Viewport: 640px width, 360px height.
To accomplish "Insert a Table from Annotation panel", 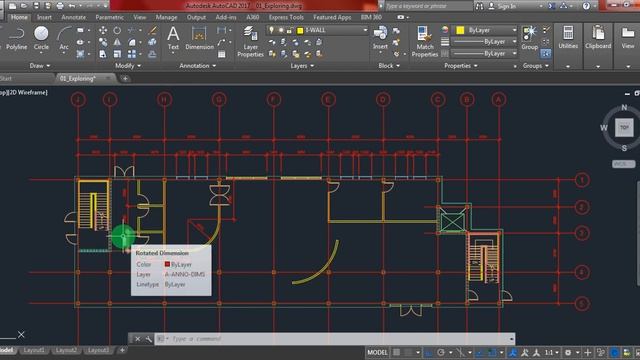I will (x=222, y=54).
